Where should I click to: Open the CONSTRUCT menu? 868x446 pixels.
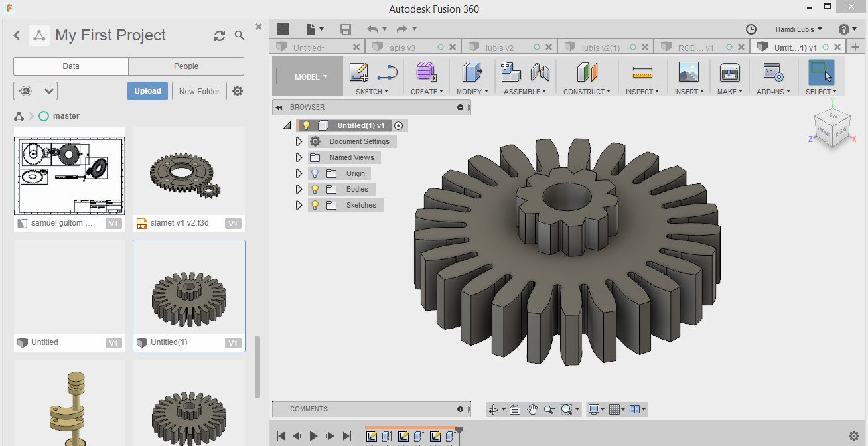(587, 92)
